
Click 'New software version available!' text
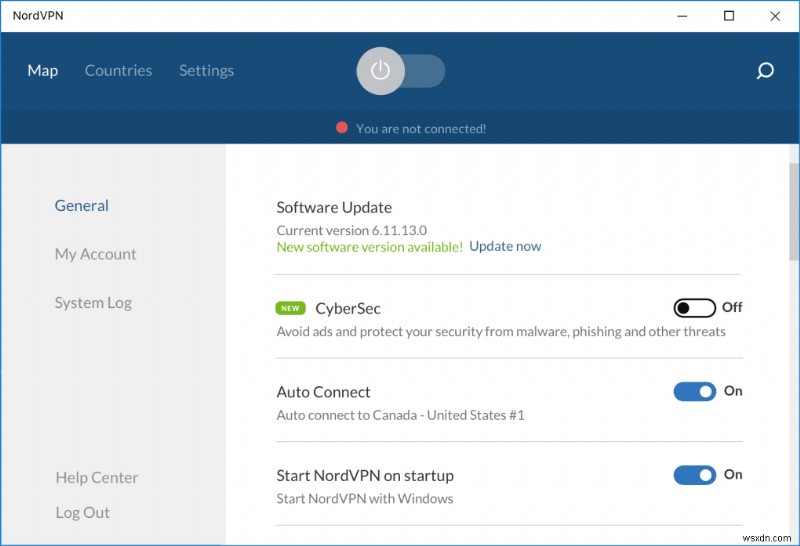pos(369,247)
